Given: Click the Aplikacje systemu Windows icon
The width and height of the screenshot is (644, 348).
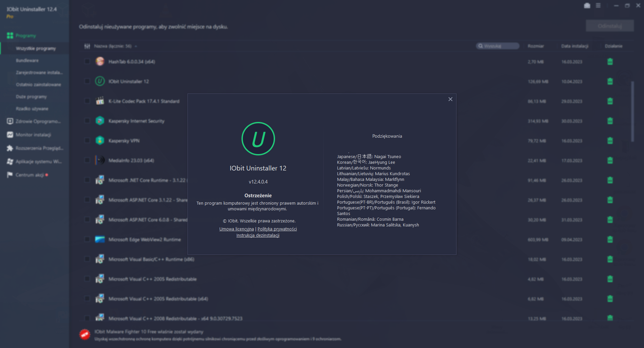Looking at the screenshot, I should click(x=10, y=161).
